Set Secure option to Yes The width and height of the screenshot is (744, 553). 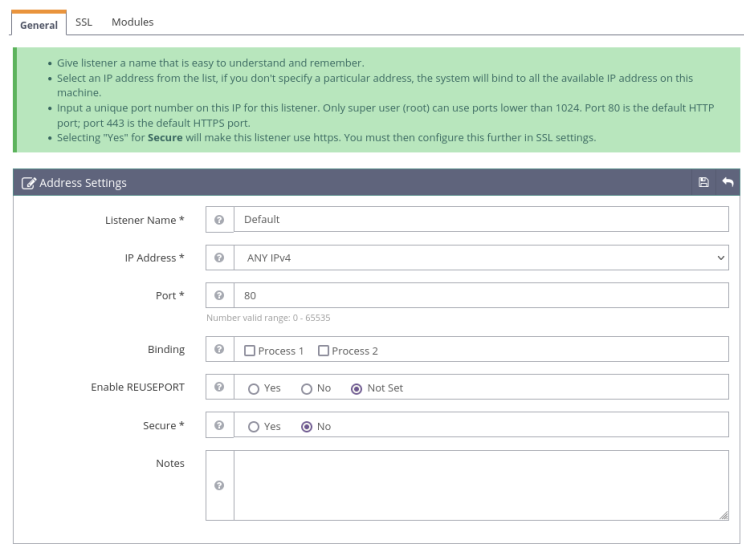(253, 426)
